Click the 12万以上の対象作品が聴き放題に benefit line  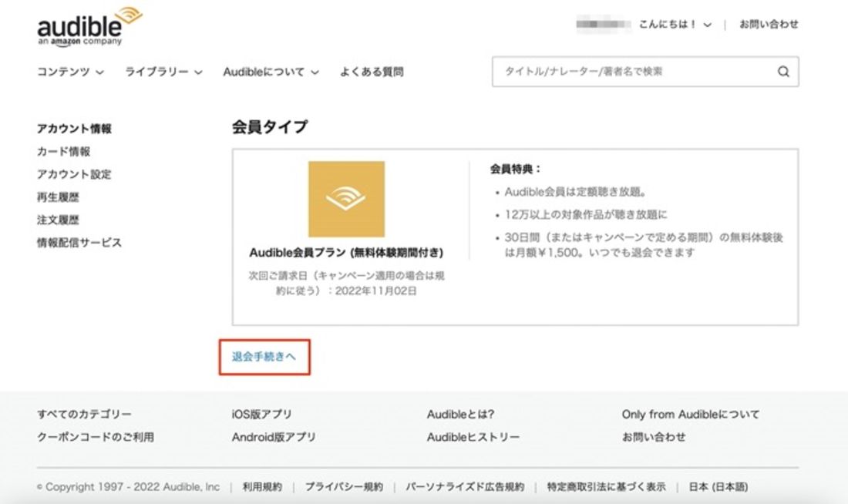(x=586, y=215)
